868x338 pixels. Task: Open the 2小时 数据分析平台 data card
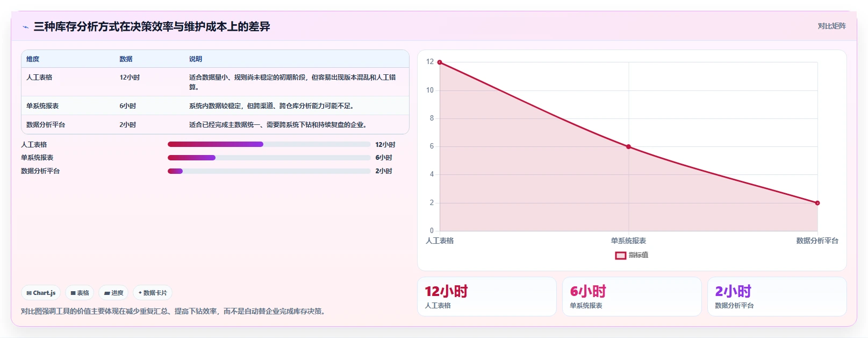coord(777,297)
